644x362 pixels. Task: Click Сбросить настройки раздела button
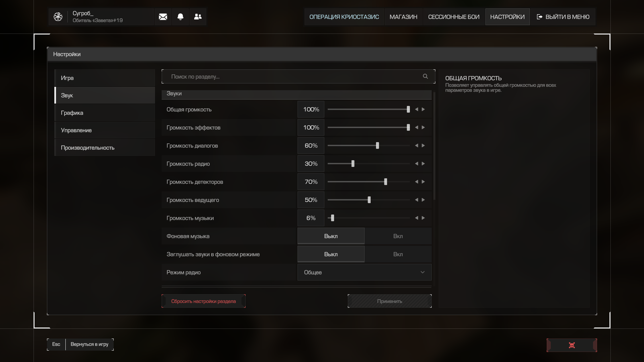coord(204,301)
